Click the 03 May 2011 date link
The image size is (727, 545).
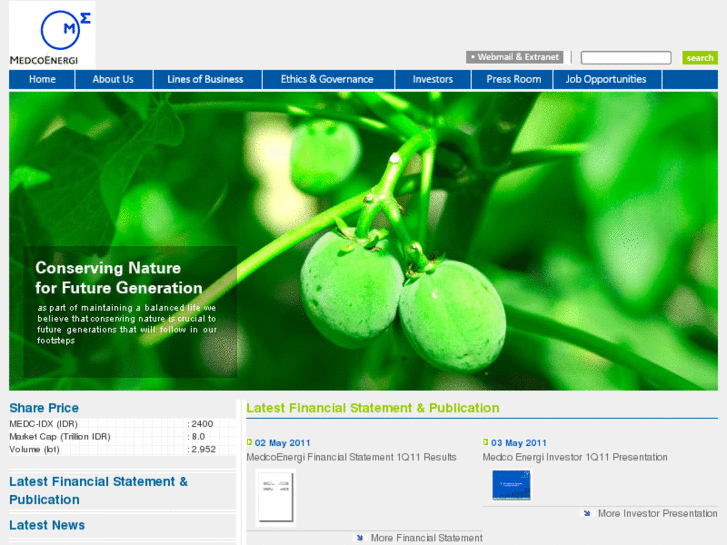click(x=519, y=443)
